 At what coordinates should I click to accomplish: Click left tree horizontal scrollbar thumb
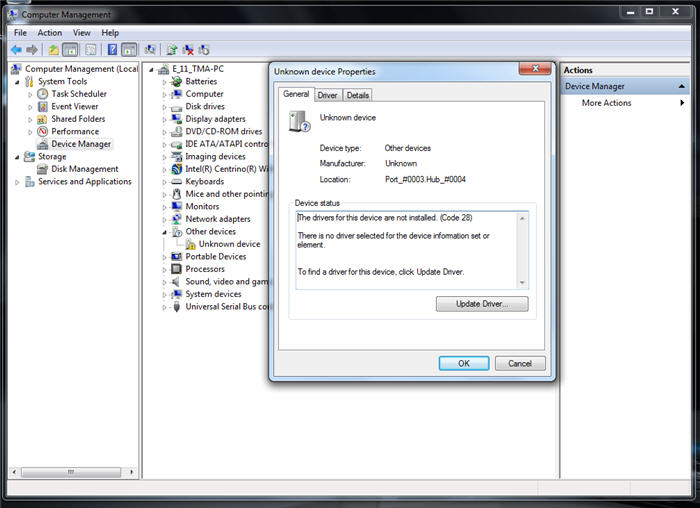(71, 472)
